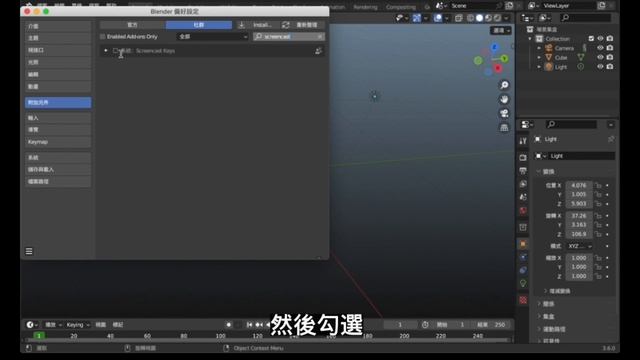Open the add-on category dropdown
Viewport: 640px width, 360px height.
coord(213,37)
